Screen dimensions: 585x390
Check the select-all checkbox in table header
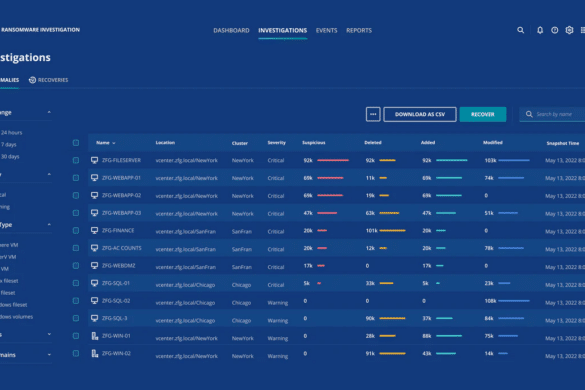[x=76, y=143]
